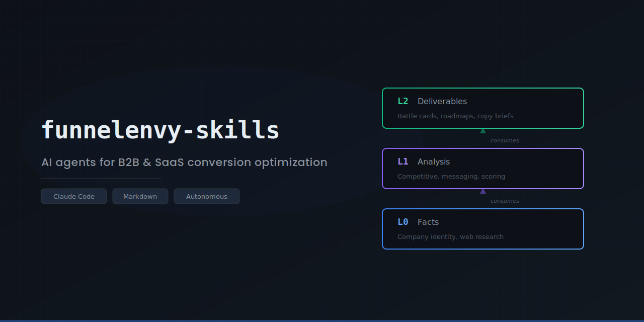The height and width of the screenshot is (322, 644).
Task: Click the 'Battle cards, roadmaps, copy briefs' text
Action: tap(455, 116)
